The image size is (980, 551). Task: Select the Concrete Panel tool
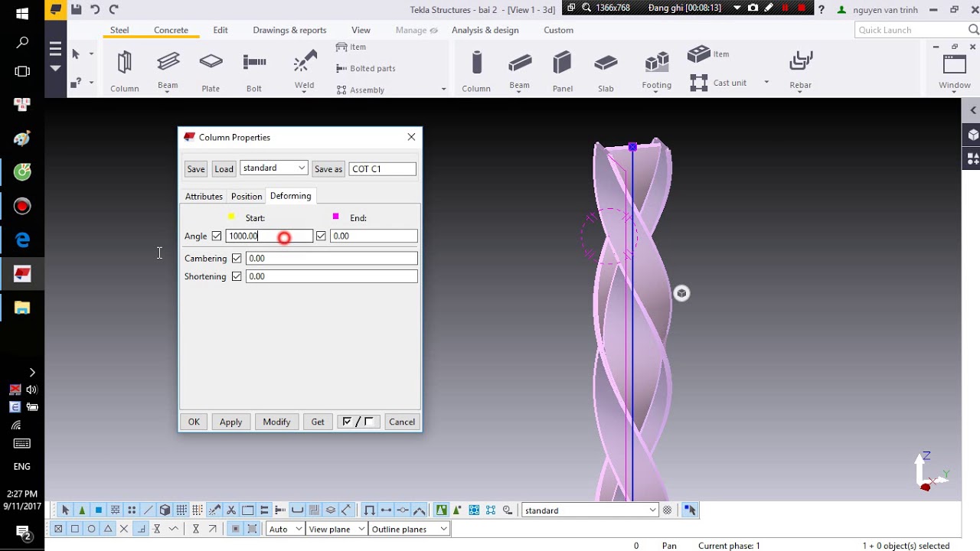point(563,71)
